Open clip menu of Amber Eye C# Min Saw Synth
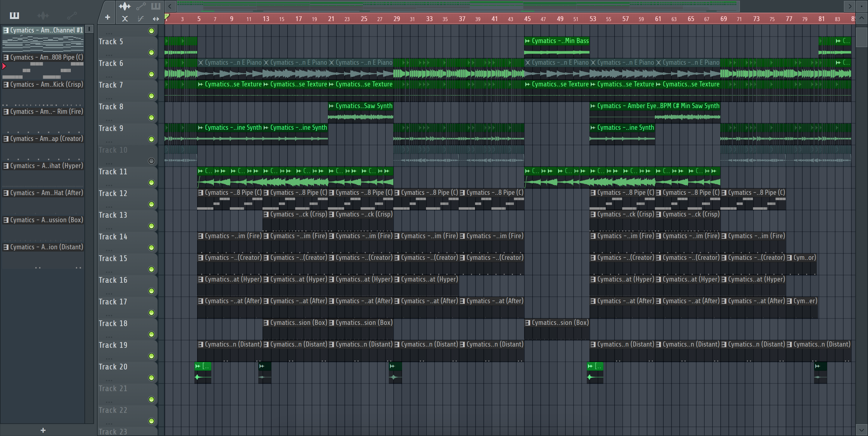Image resolution: width=868 pixels, height=436 pixels. 593,106
